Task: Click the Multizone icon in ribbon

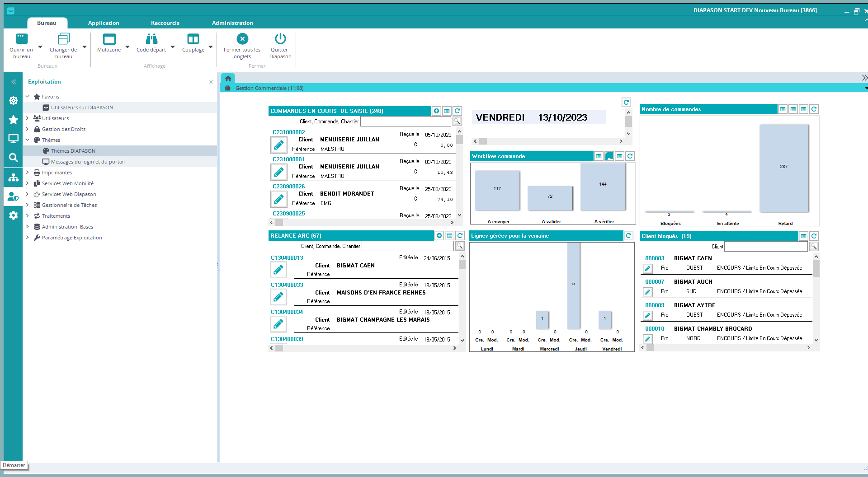Action: coord(109,39)
